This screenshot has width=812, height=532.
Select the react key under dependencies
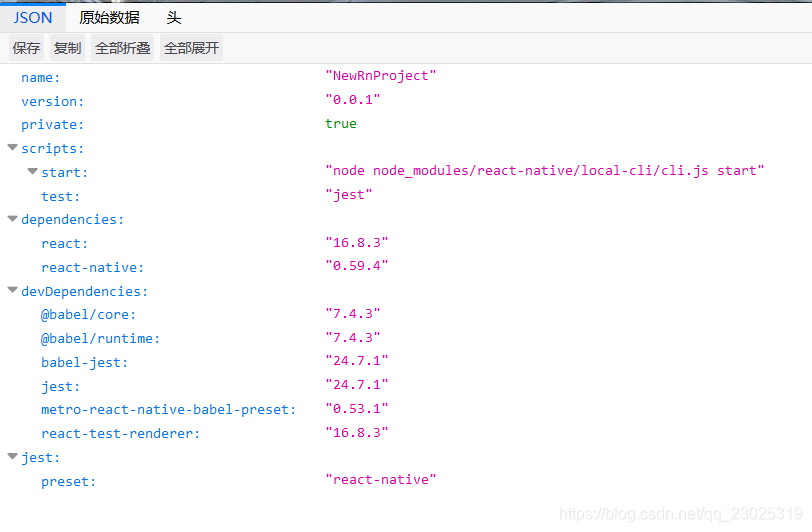(x=65, y=243)
